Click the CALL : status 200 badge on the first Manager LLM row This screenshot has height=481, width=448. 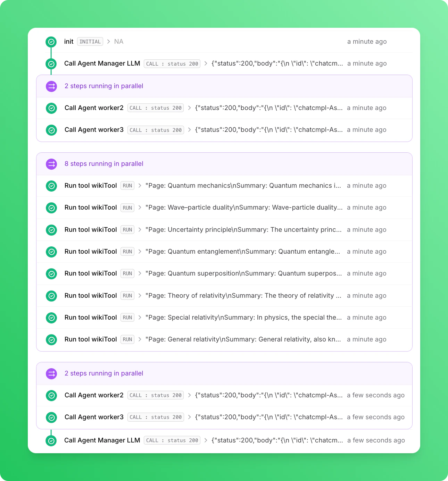click(172, 64)
